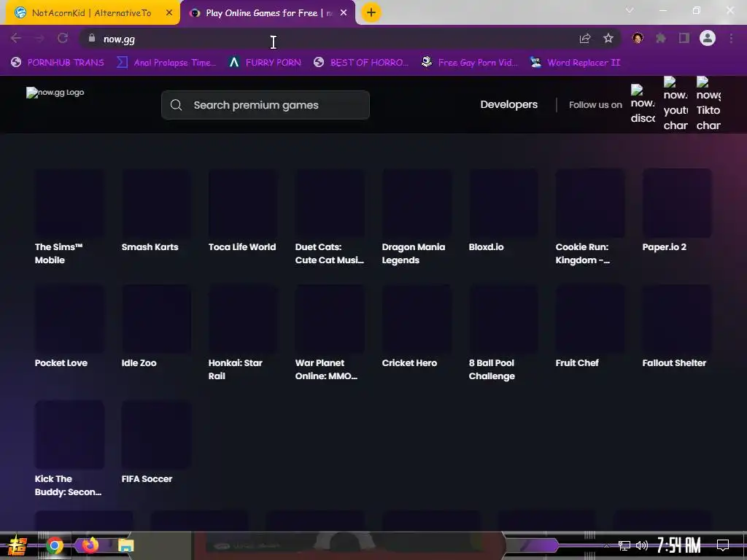
Task: Click War Planet Online game title
Action: tap(326, 369)
